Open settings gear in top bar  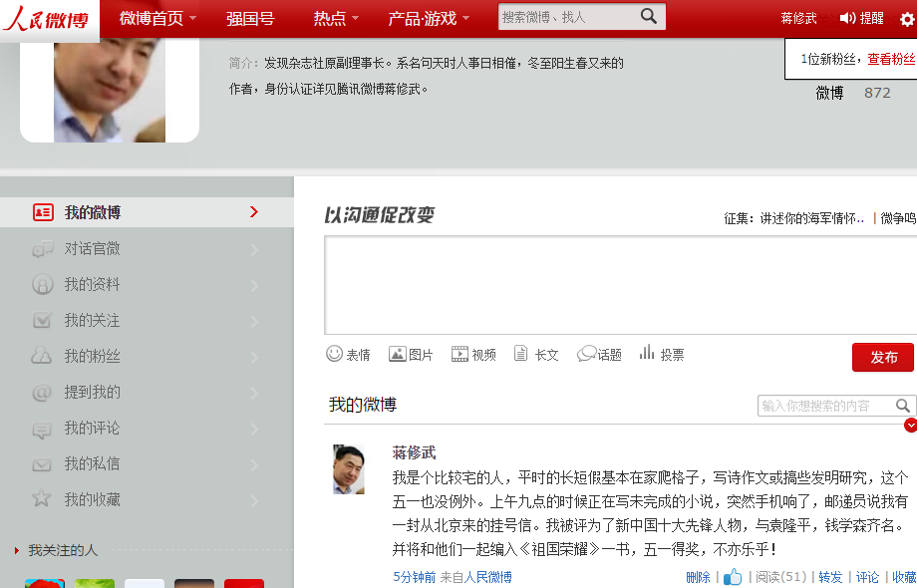(906, 19)
